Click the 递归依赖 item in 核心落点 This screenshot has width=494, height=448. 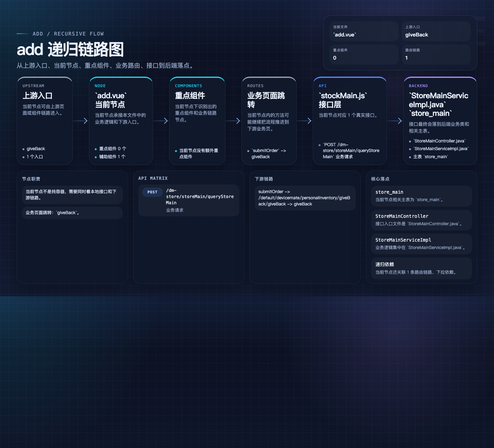421,268
